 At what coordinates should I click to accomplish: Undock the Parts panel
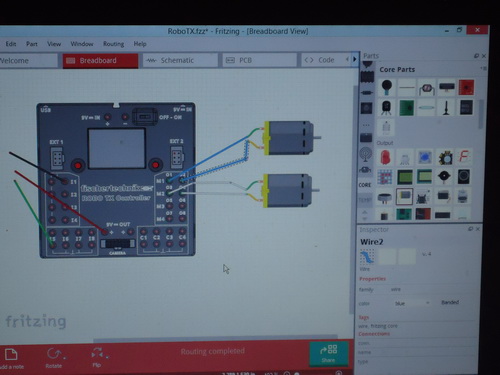[x=476, y=56]
